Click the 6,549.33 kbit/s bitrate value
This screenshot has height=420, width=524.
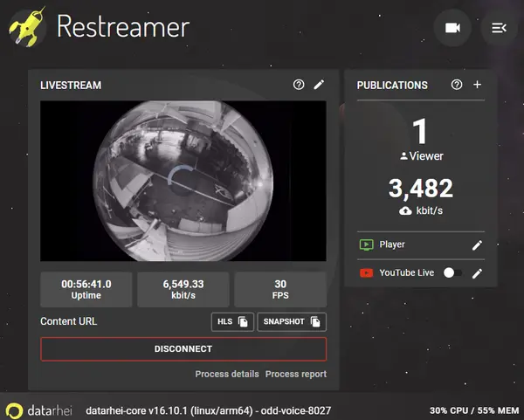(183, 289)
